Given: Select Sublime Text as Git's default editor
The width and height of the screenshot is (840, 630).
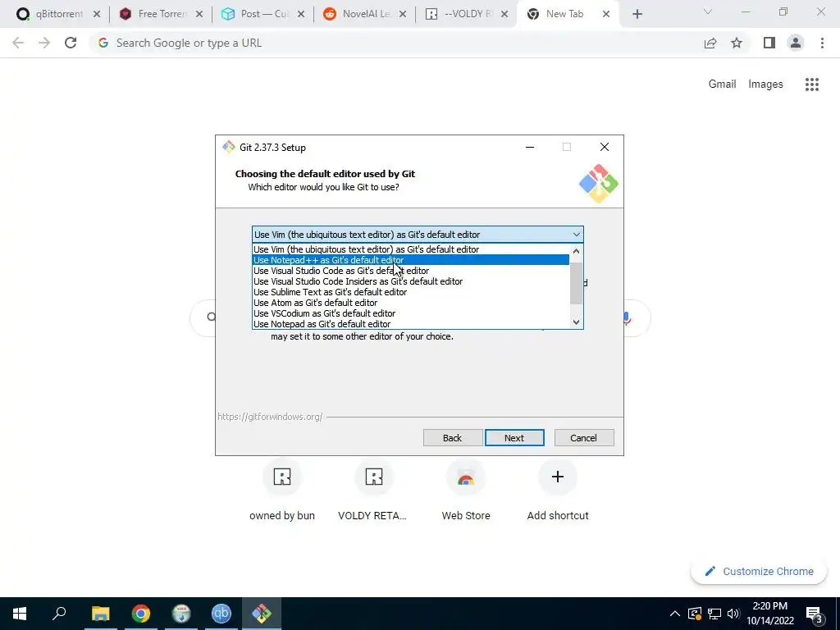Looking at the screenshot, I should [x=410, y=292].
